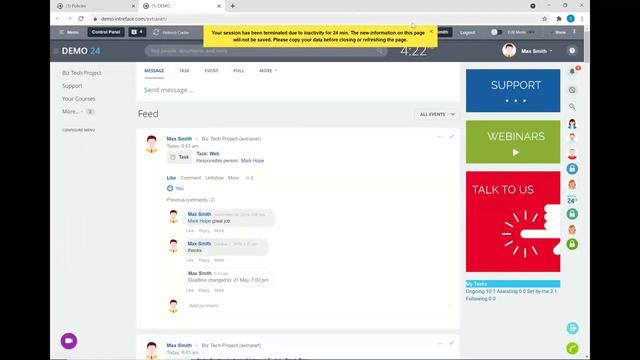The height and width of the screenshot is (360, 640).
Task: Click the Configure Menu link
Action: click(78, 130)
